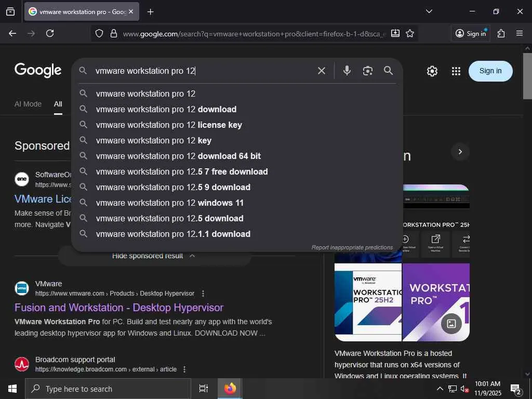532x399 pixels.
Task: Open muted volume tray icon
Action: click(464, 389)
